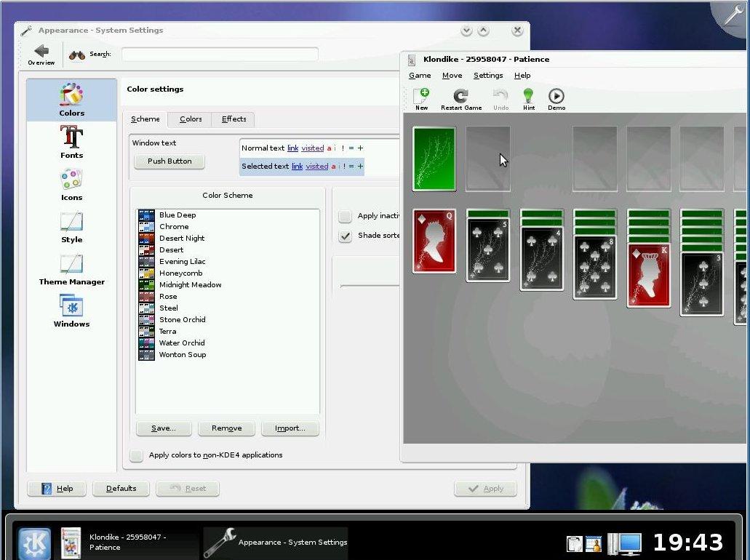Image resolution: width=750 pixels, height=560 pixels.
Task: Start a New game in Patience
Action: tap(421, 99)
